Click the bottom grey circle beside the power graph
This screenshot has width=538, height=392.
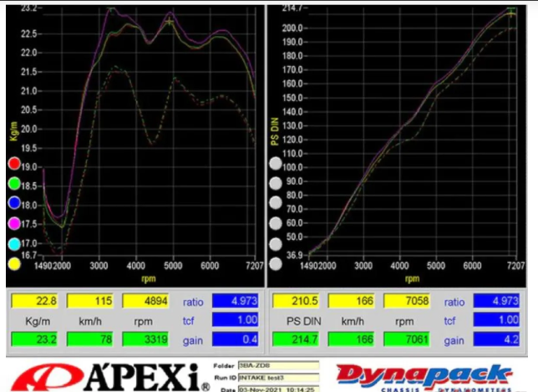tap(276, 264)
